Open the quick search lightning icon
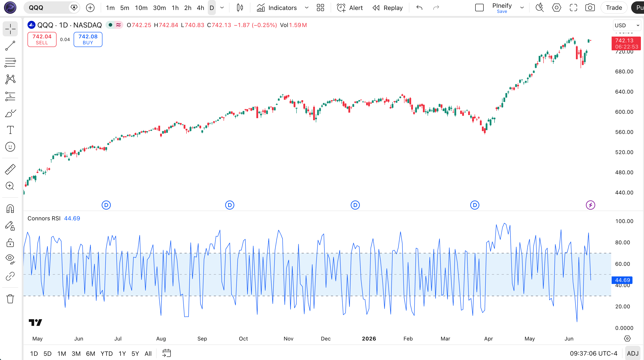The height and width of the screenshot is (360, 644). (x=540, y=8)
